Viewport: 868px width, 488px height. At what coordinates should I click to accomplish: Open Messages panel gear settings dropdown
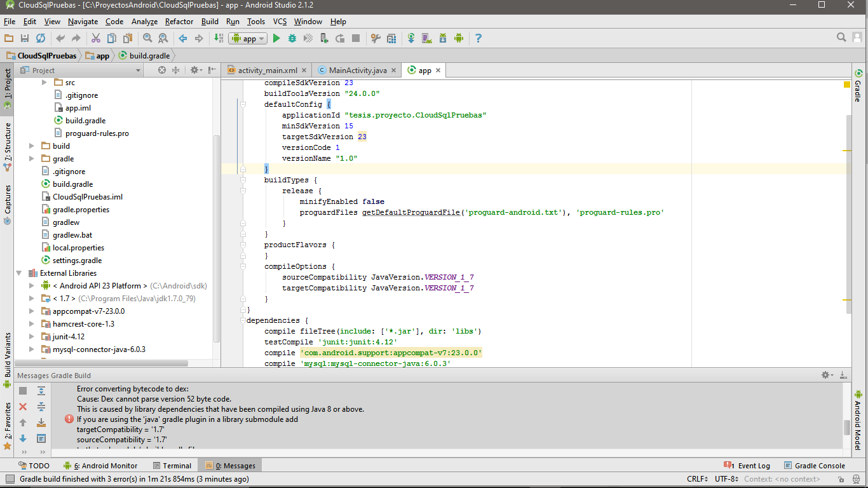click(827, 375)
